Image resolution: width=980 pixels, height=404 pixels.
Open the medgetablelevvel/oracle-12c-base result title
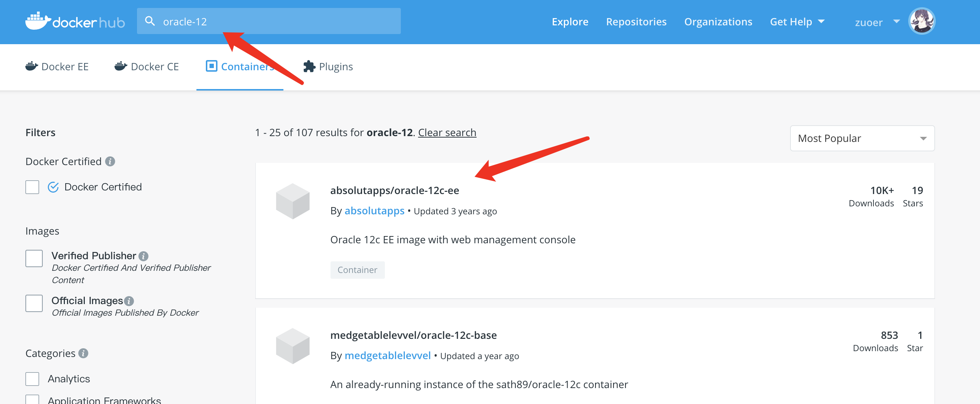(x=413, y=335)
